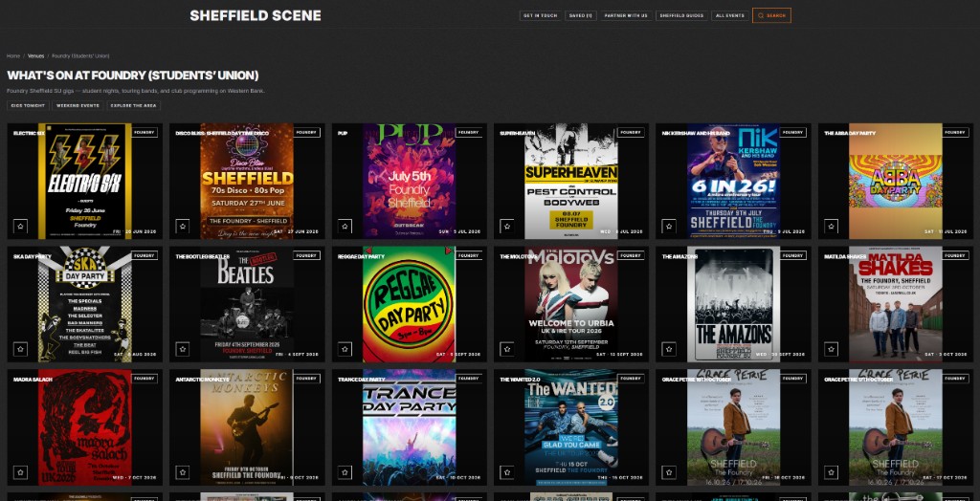Screen dimensions: 980x501
Task: Open The Amazons crowd poster
Action: click(733, 304)
